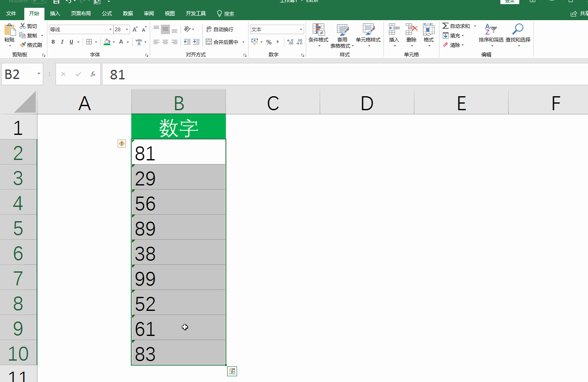Click the Paste (粘贴) clipboard icon
The height and width of the screenshot is (382, 588).
pyautogui.click(x=9, y=30)
